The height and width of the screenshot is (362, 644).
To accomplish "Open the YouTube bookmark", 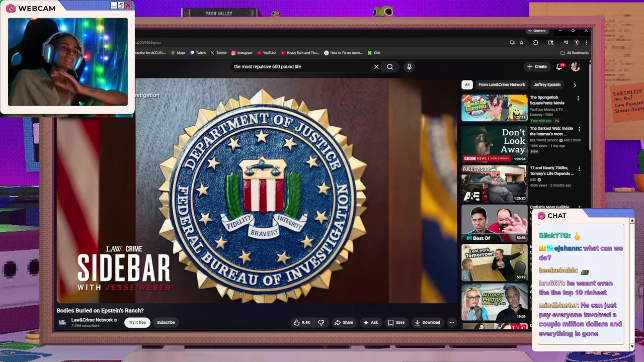I will [267, 53].
